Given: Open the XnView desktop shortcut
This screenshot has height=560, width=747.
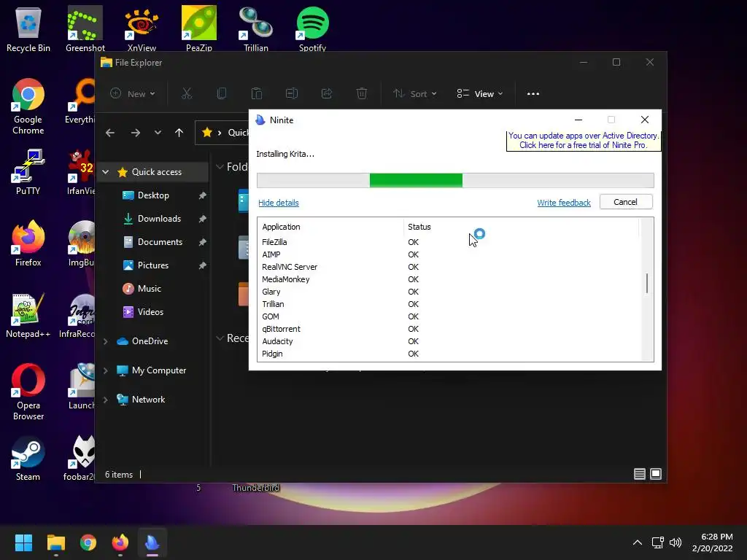Looking at the screenshot, I should click(142, 29).
